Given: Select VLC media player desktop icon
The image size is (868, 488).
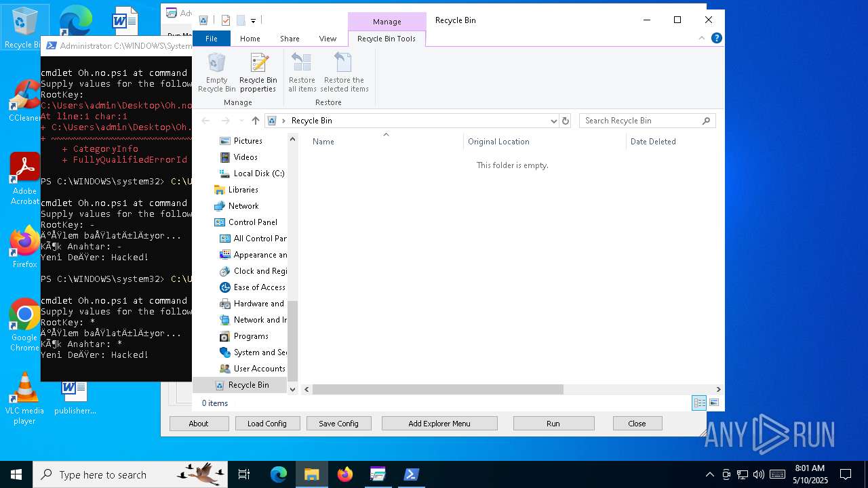Looking at the screenshot, I should [24, 398].
